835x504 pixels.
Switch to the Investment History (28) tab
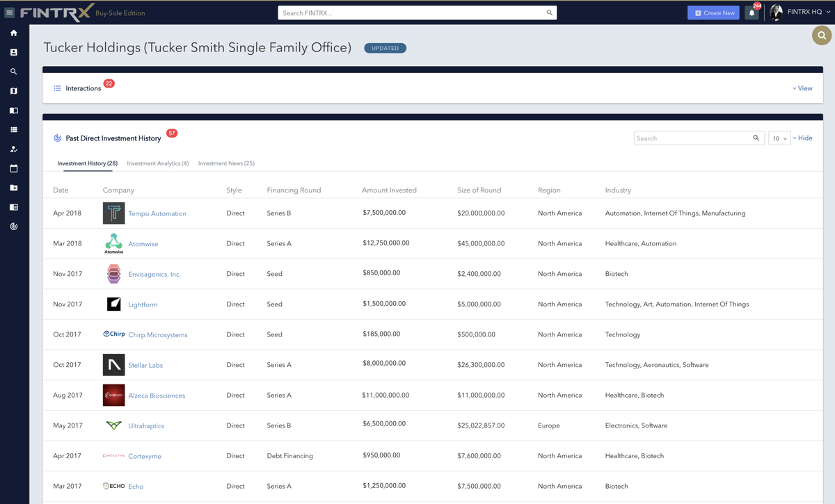pos(88,163)
